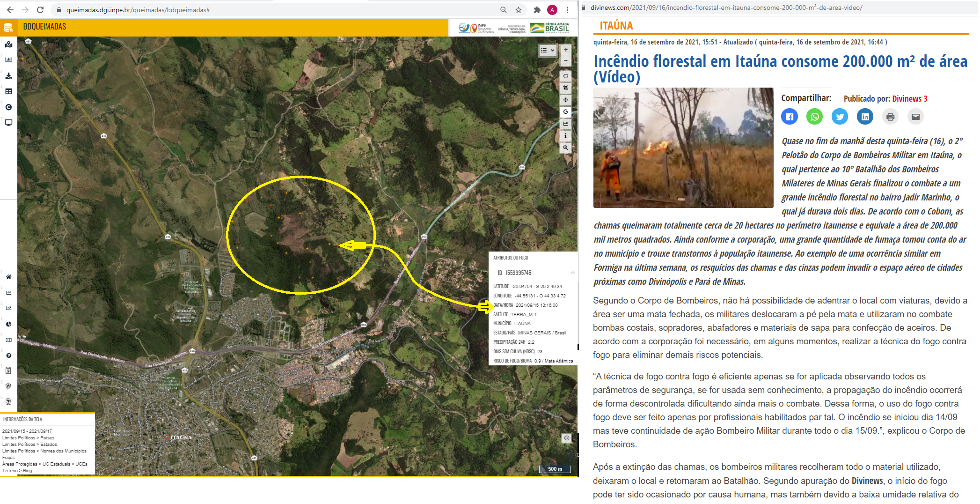Open the Brazil globe icon in sidebar
The width and height of the screenshot is (980, 504).
coord(8,402)
